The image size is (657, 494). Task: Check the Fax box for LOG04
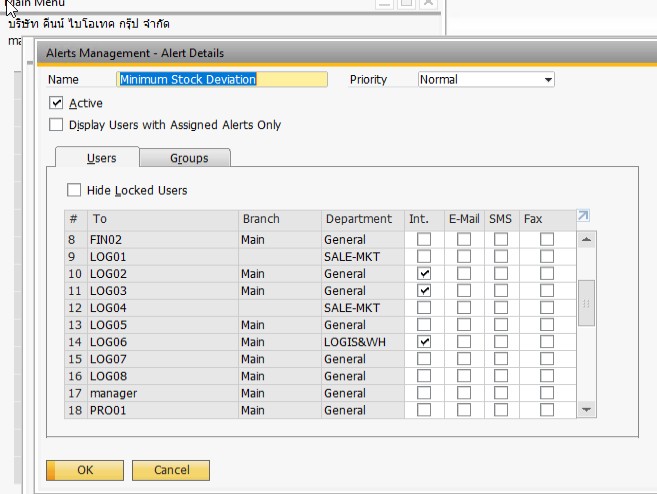(x=546, y=308)
